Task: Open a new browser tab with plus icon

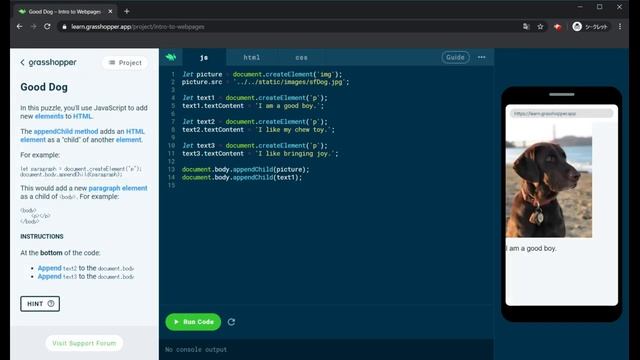Action: [x=127, y=11]
